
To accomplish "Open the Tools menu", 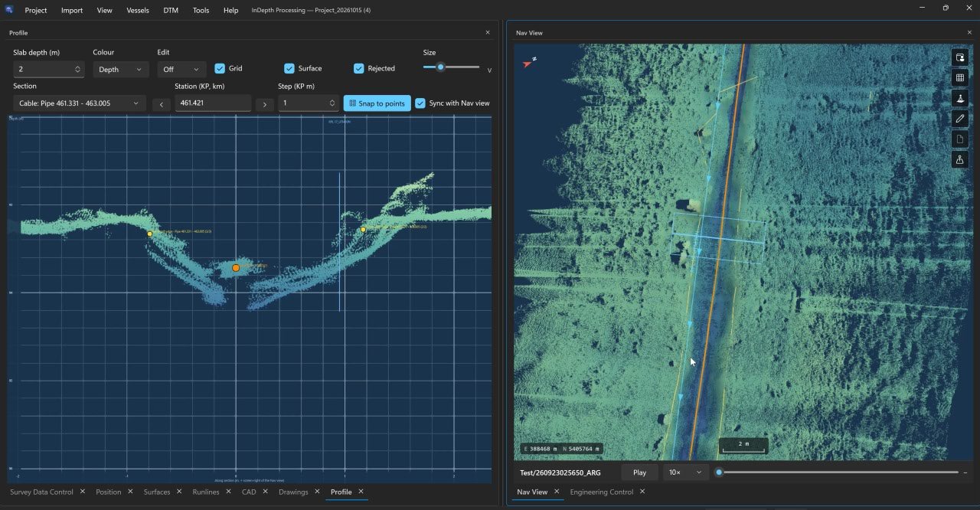I will click(x=201, y=10).
